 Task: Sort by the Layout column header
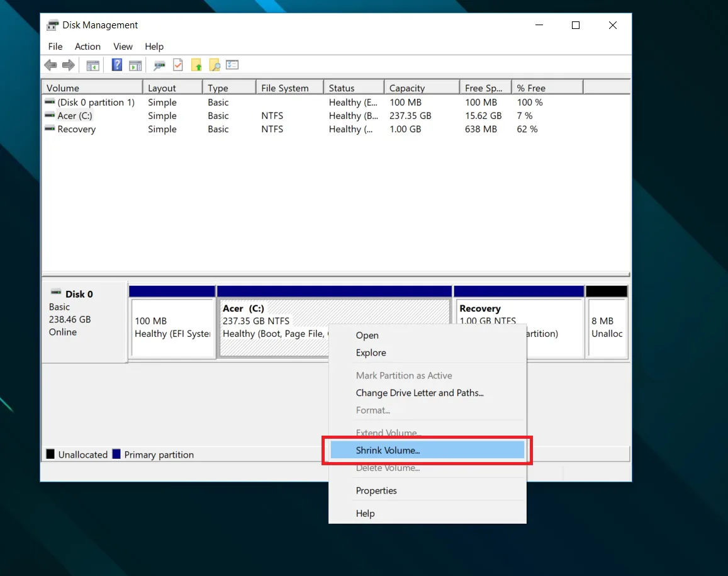coord(172,88)
